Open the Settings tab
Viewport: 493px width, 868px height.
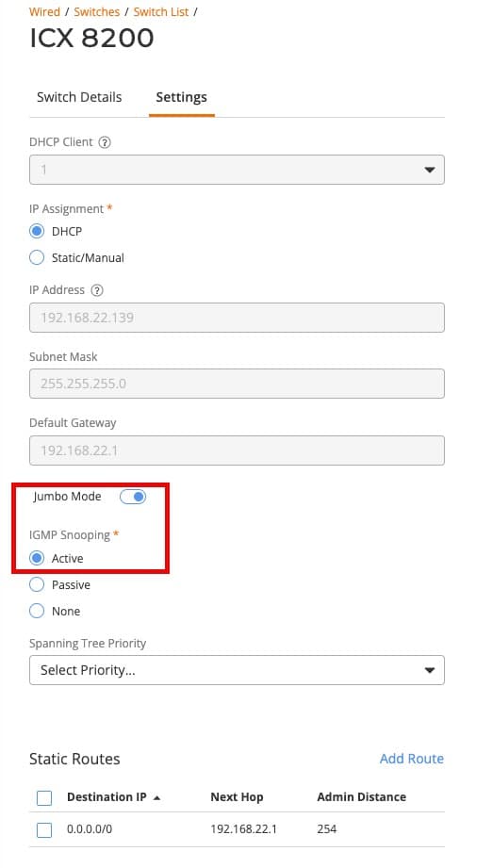181,97
